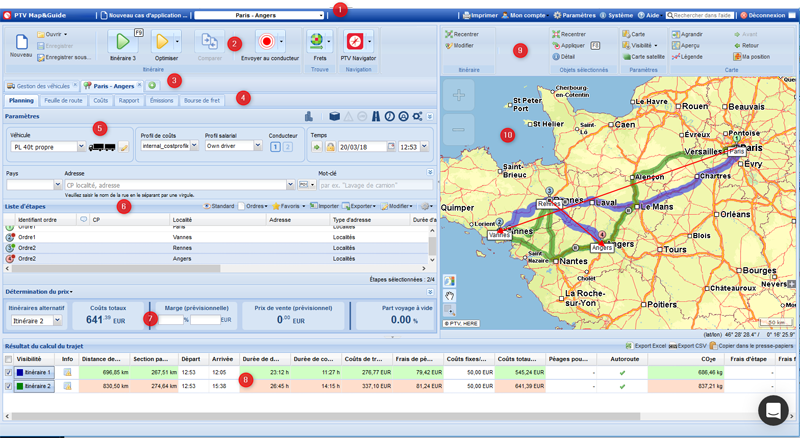Click blue color swatch of Itinéraire 1
The height and width of the screenshot is (438, 800).
tap(20, 373)
